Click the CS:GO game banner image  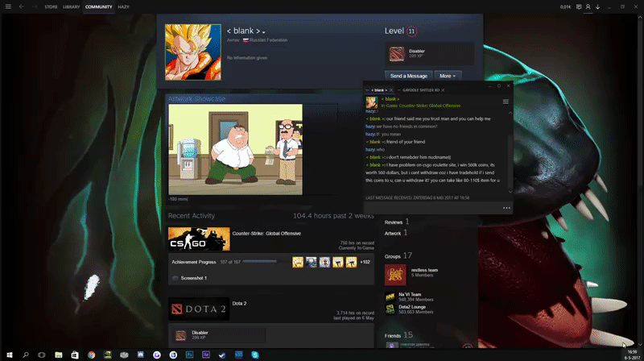pos(199,239)
